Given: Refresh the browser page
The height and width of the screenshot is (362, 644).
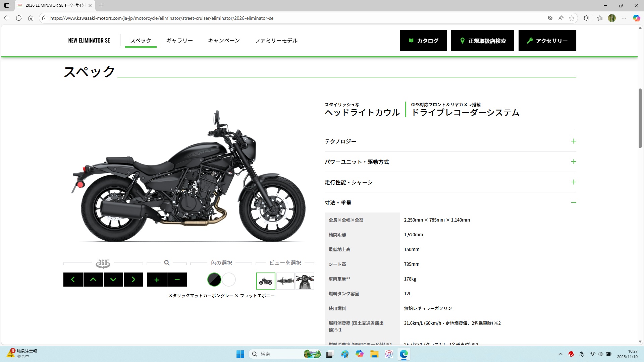Looking at the screenshot, I should [x=19, y=18].
